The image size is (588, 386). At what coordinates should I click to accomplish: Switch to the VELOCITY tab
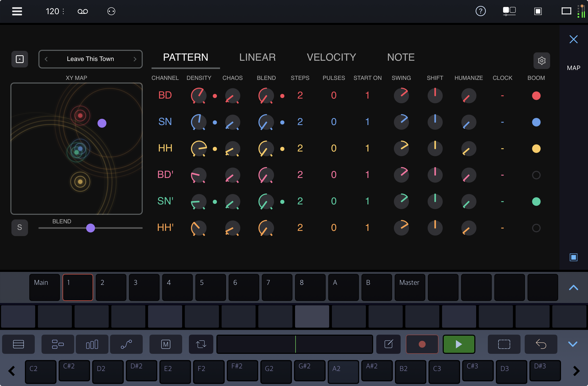[x=332, y=57]
